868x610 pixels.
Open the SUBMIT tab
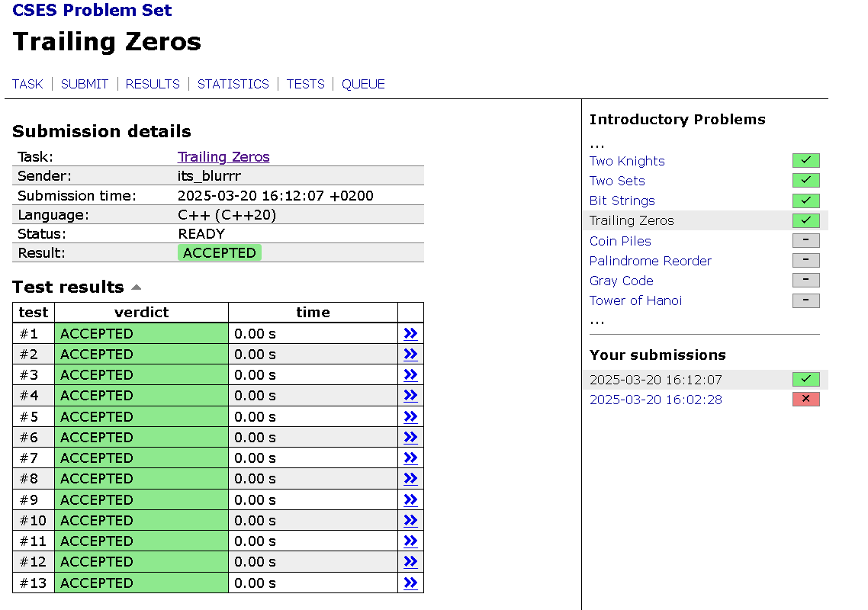click(x=85, y=84)
